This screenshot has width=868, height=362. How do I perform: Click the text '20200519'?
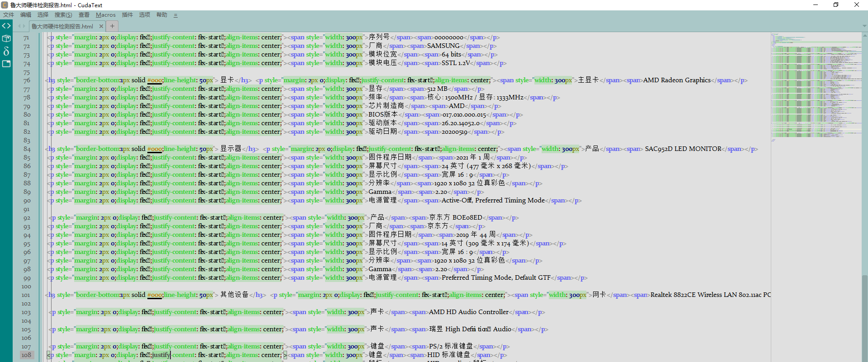click(454, 132)
